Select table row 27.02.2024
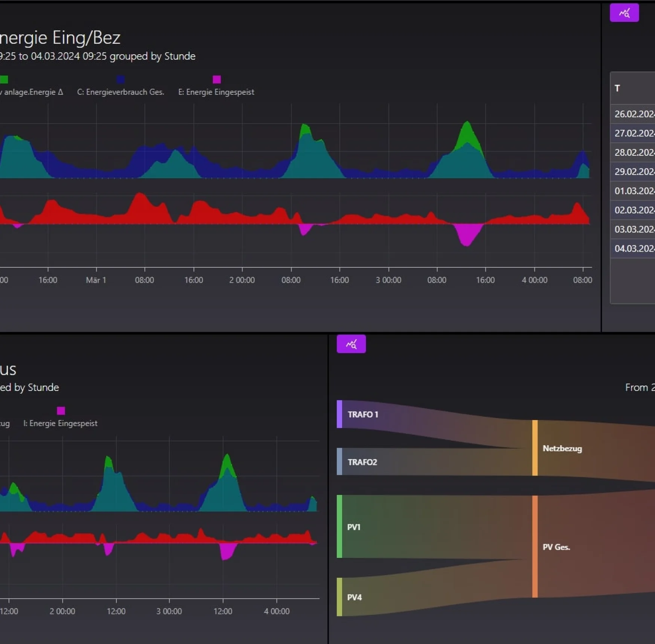 click(633, 133)
